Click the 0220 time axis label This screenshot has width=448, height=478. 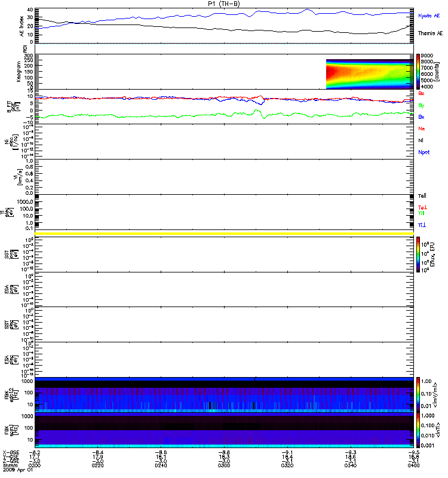point(97,465)
